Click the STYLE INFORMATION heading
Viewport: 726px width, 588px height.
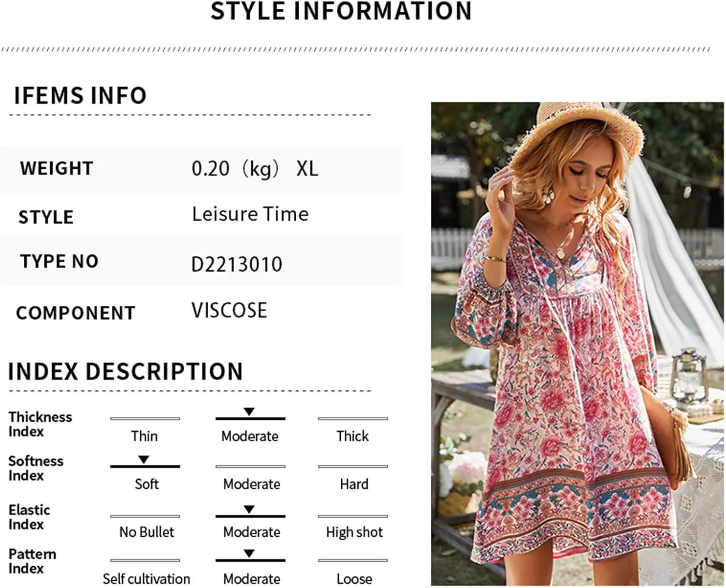click(x=341, y=11)
